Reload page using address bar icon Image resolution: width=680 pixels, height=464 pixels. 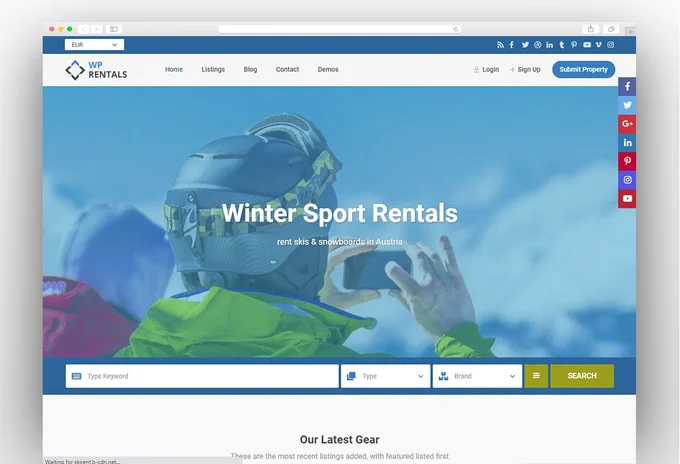click(456, 29)
